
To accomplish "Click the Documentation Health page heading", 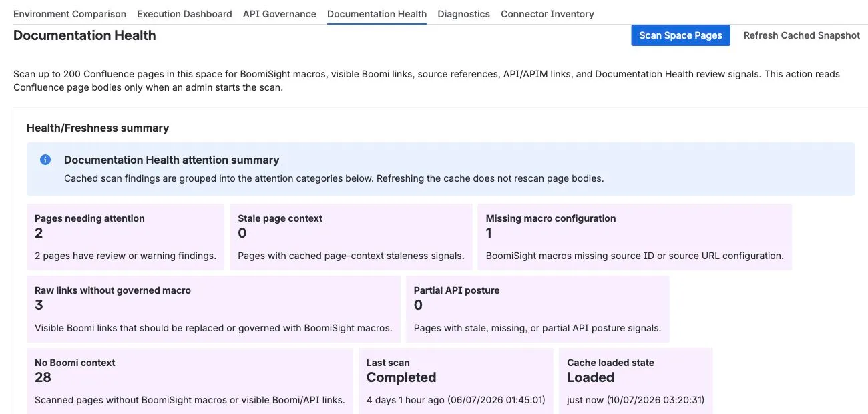I will click(85, 35).
